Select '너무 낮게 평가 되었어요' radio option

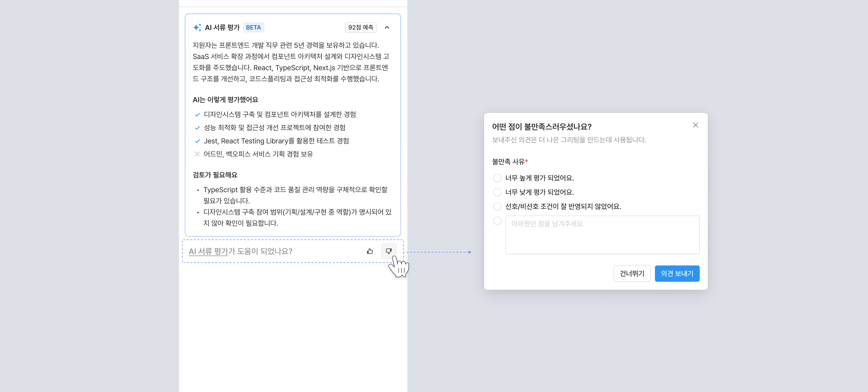(x=497, y=192)
